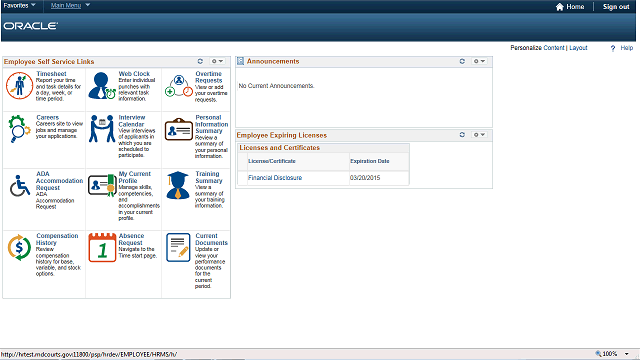Viewport: 640px width, 360px height.
Task: Refresh the Announcements pagelet
Action: 462,61
